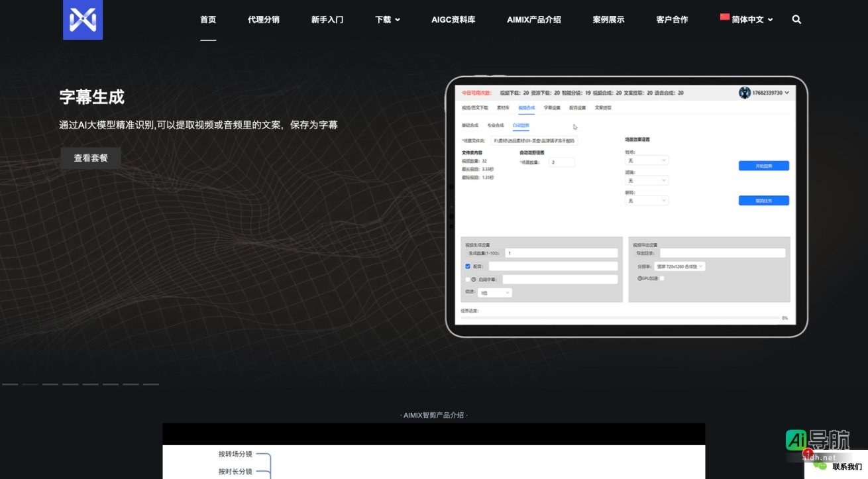Open the 简体中文 language dropdown

(x=747, y=19)
